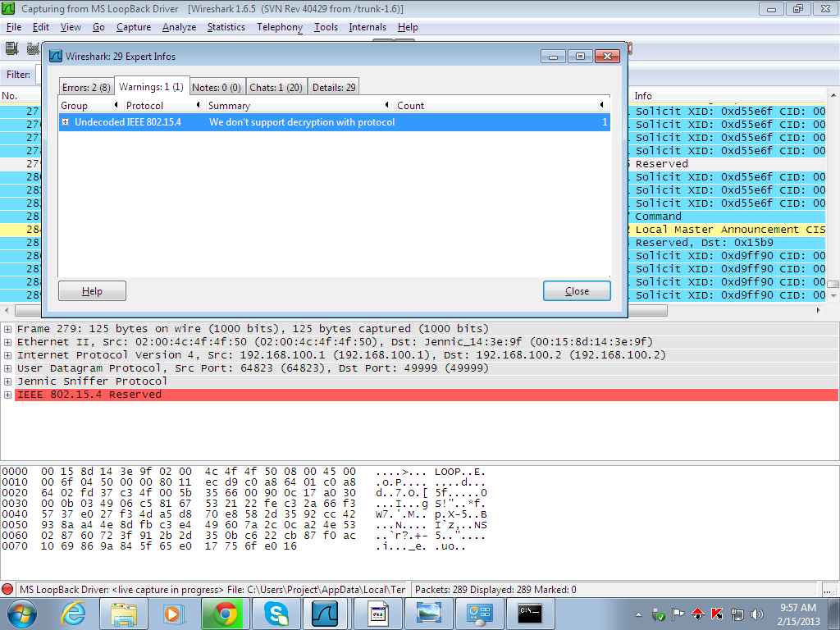Click the packet list scrollbar up arrow
The width and height of the screenshot is (840, 630).
[x=833, y=95]
